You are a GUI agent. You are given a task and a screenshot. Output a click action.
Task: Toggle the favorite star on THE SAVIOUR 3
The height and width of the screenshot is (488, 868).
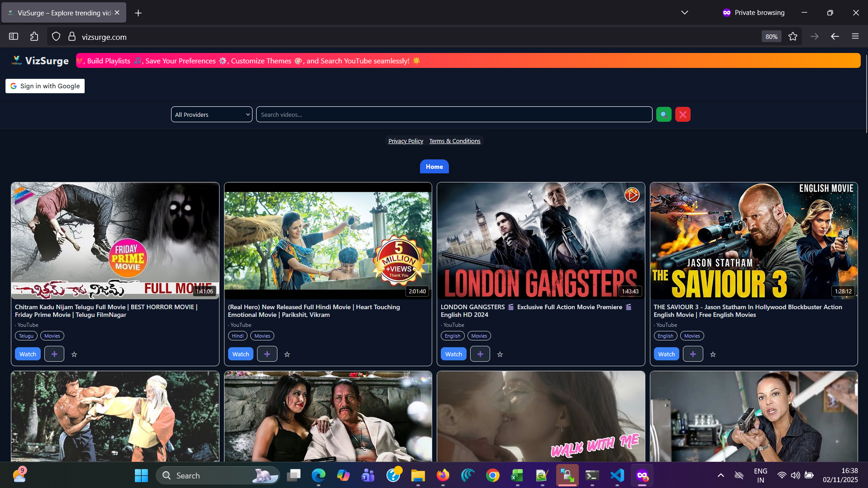point(713,354)
